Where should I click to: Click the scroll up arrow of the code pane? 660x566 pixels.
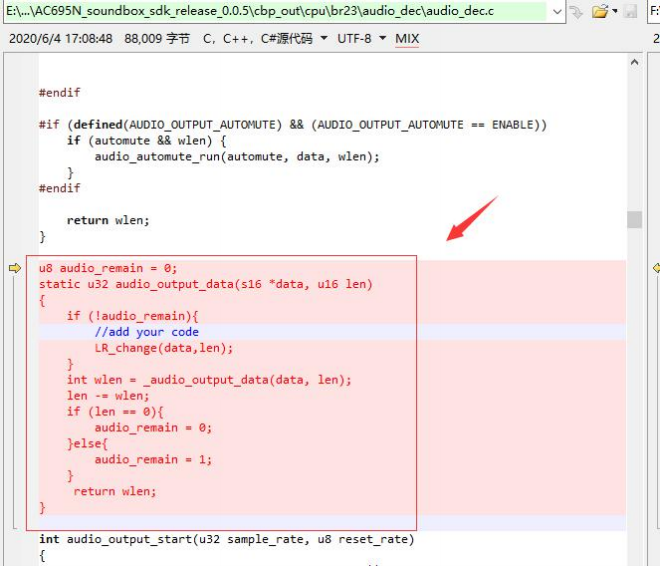[634, 62]
